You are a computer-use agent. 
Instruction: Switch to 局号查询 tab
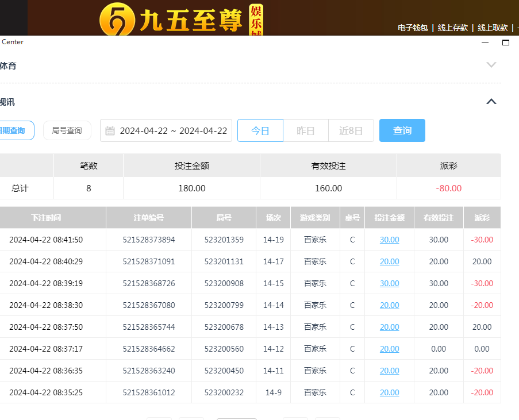(67, 130)
